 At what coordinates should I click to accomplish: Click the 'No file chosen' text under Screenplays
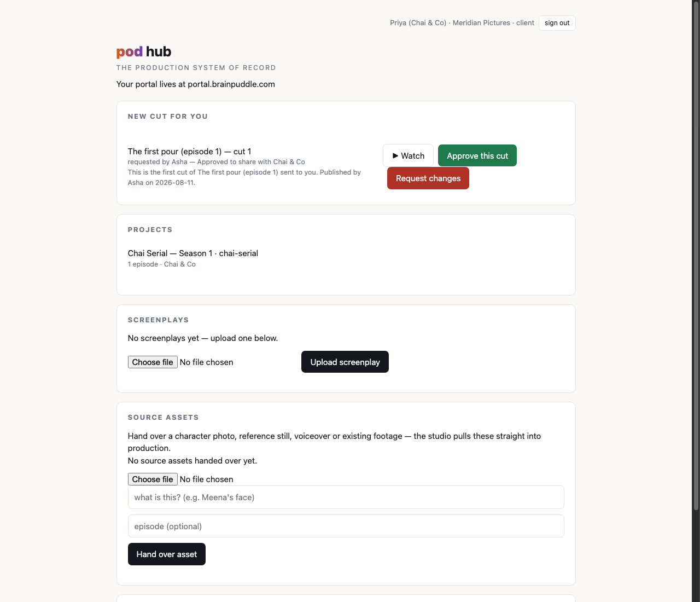(x=207, y=362)
